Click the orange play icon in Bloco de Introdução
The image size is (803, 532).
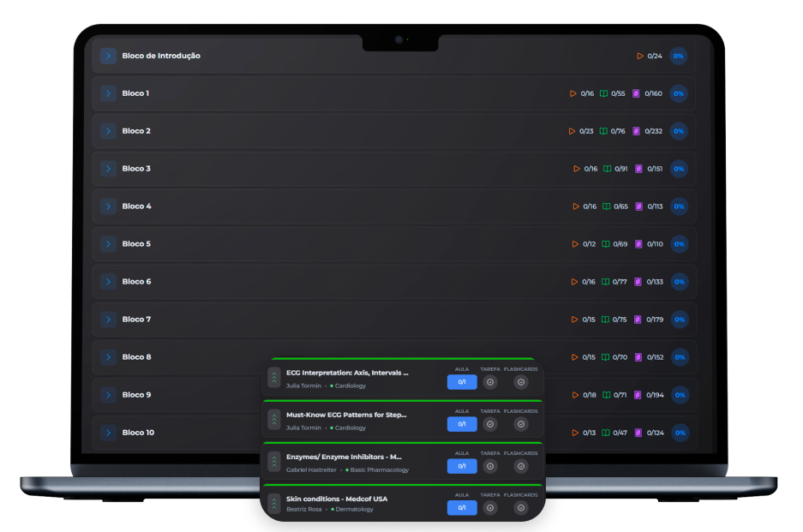coord(640,56)
